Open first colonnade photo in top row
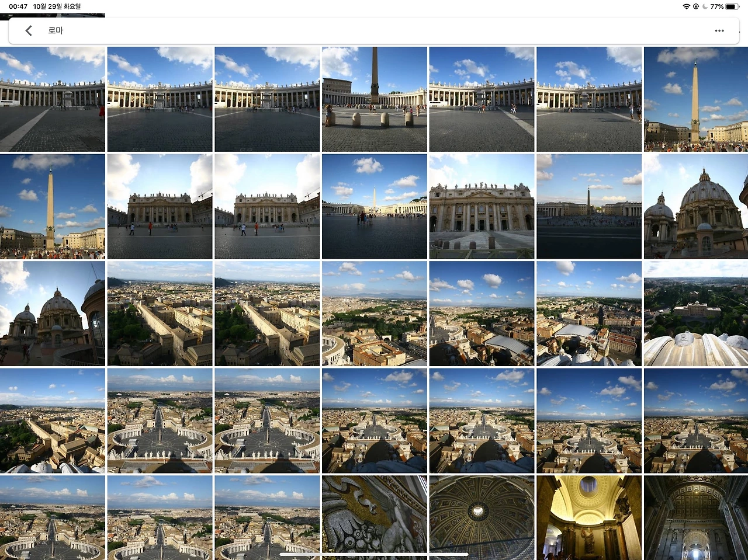748x560 pixels. [53, 99]
